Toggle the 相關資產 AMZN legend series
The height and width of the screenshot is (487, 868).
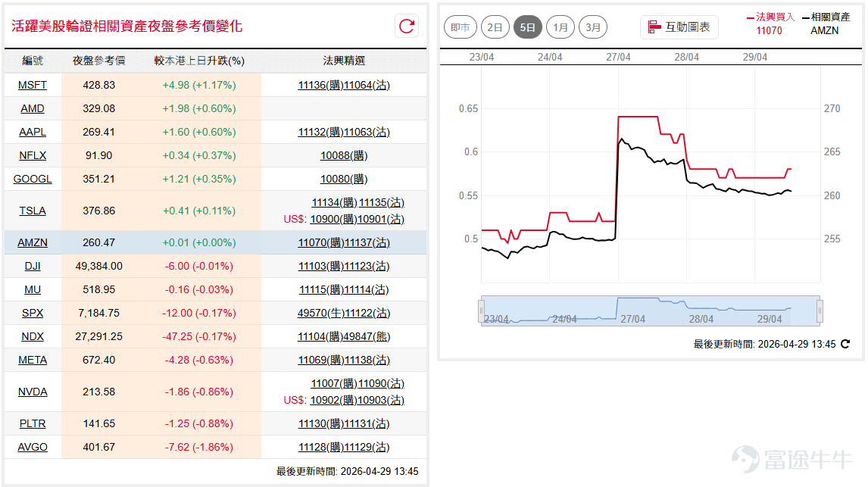826,23
